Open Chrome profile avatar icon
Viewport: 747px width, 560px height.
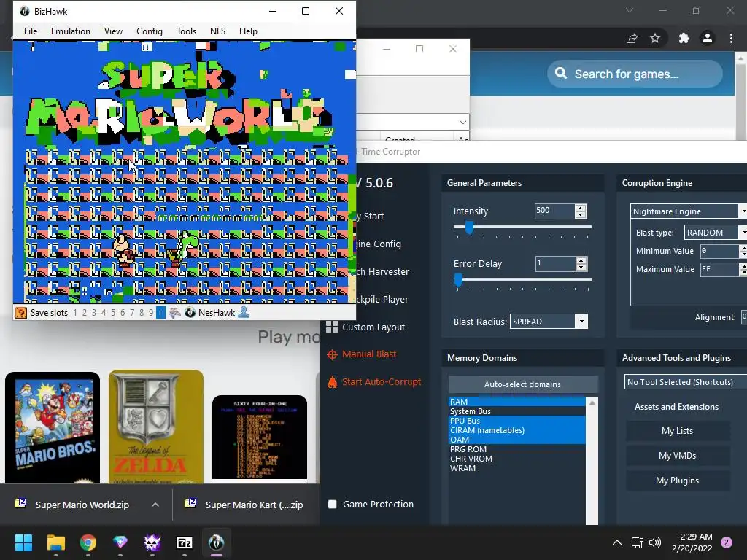coord(708,38)
